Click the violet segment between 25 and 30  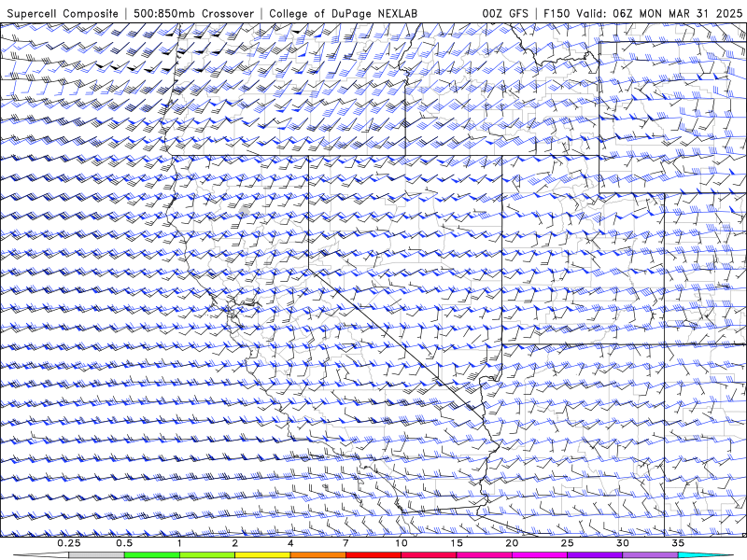(595, 555)
